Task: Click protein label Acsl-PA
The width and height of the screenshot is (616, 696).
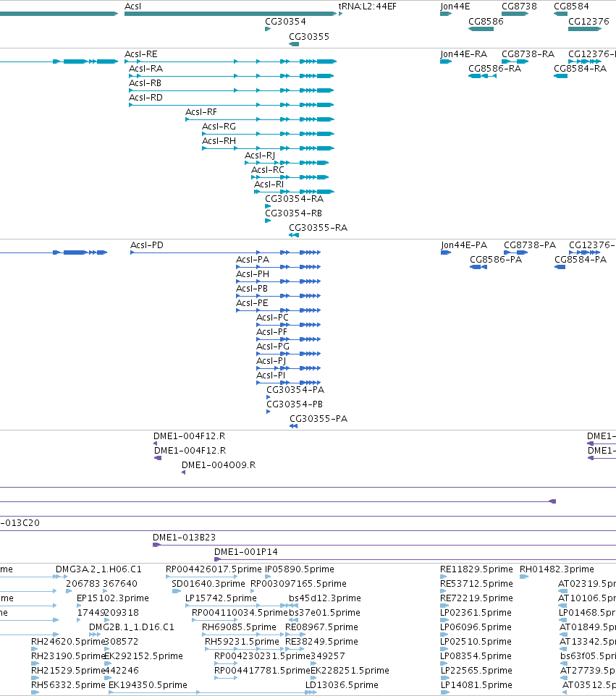Action: coord(253,260)
